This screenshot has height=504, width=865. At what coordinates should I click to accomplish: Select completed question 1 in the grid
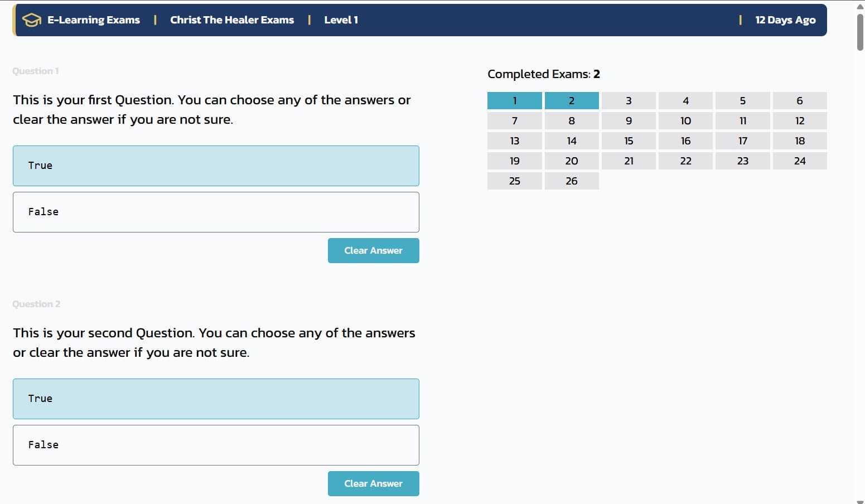[514, 100]
